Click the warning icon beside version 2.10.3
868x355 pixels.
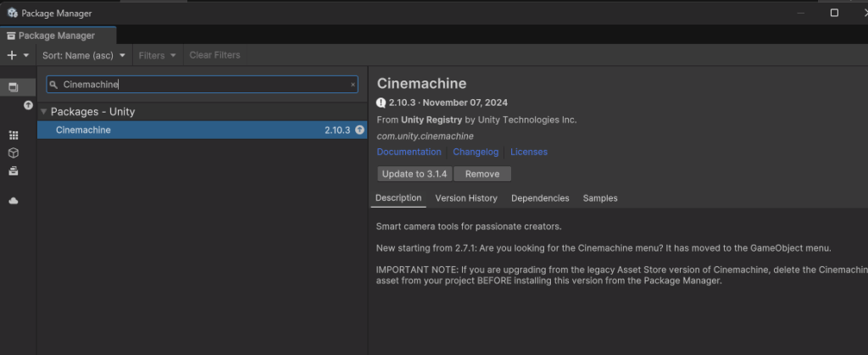[381, 103]
